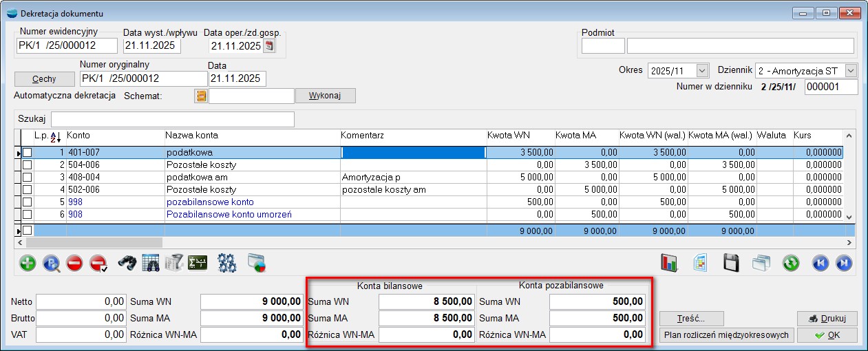Click the green refresh arrows icon
This screenshot has height=351, width=868.
pos(791,263)
